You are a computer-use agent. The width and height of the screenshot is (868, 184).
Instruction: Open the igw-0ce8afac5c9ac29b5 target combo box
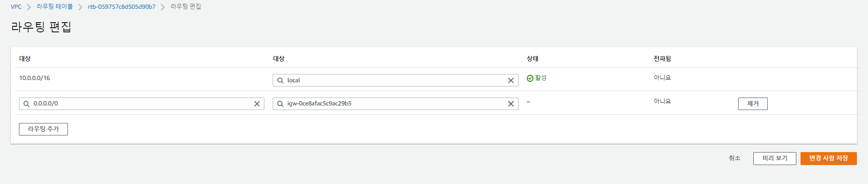tap(396, 104)
